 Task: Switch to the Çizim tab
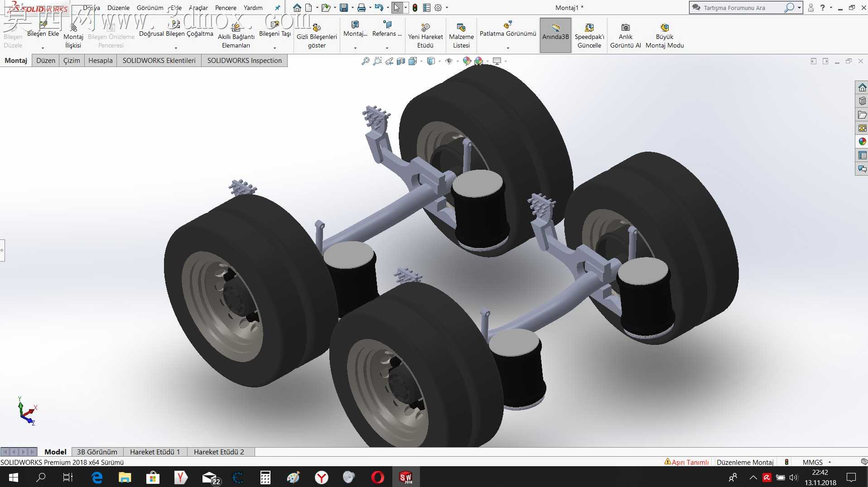72,61
